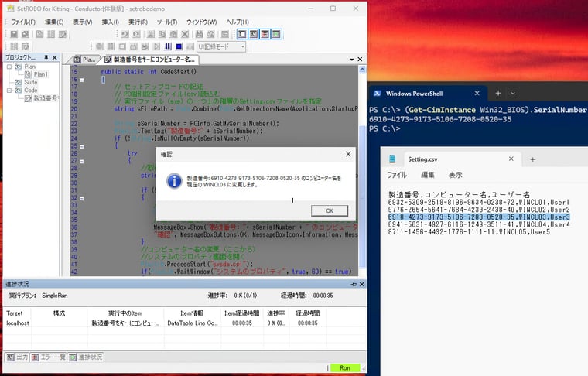Click the Paste toolbar icon
Image resolution: width=588 pixels, height=376 pixels.
tap(173, 34)
